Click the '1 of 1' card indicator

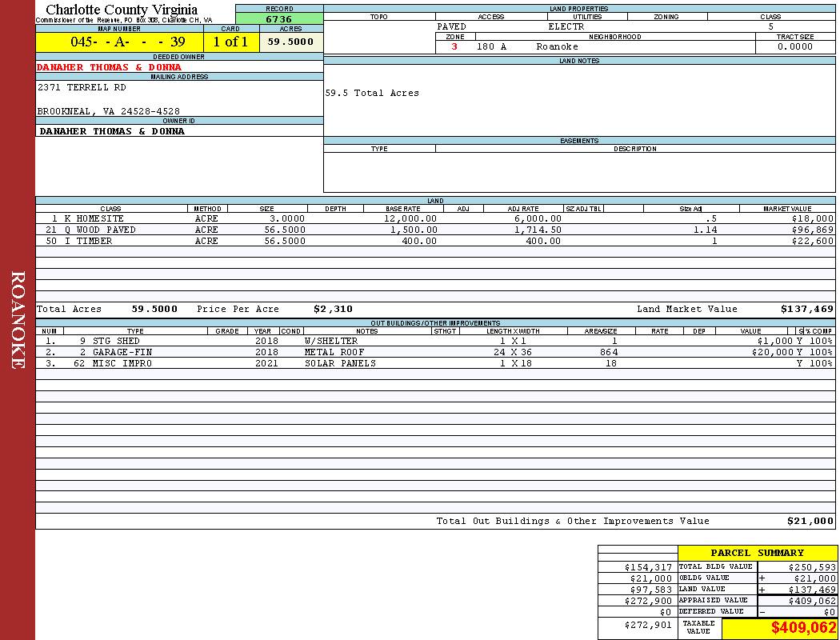[x=230, y=42]
